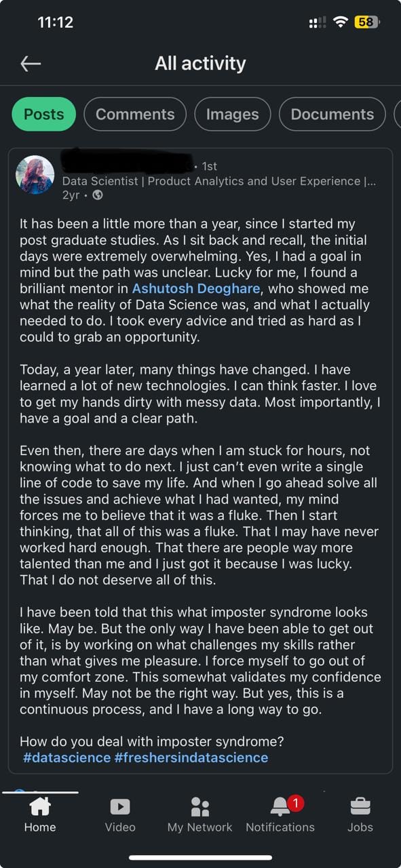Select the Images filter chip
401x868 pixels.
pyautogui.click(x=233, y=114)
